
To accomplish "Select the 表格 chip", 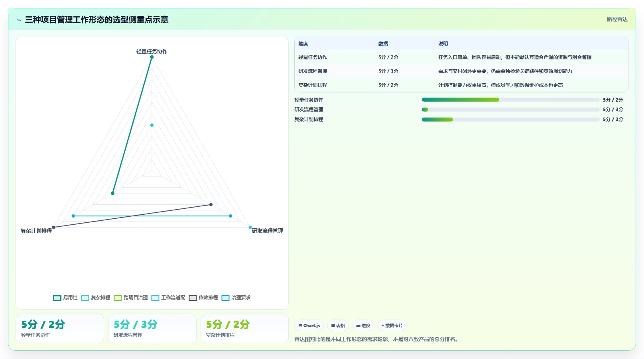I will (338, 326).
